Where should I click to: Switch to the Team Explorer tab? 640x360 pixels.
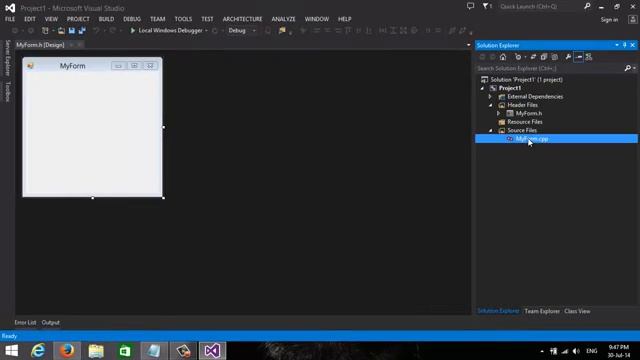coord(542,311)
